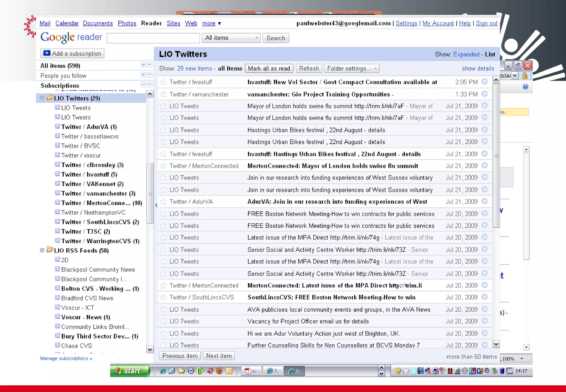Click feed icon beside Voscur - News
The width and height of the screenshot is (566, 392).
click(x=57, y=317)
